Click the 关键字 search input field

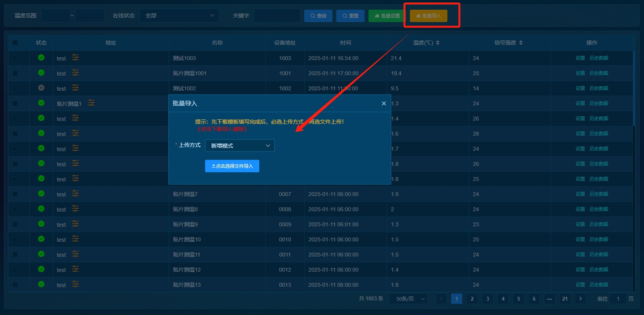(277, 15)
